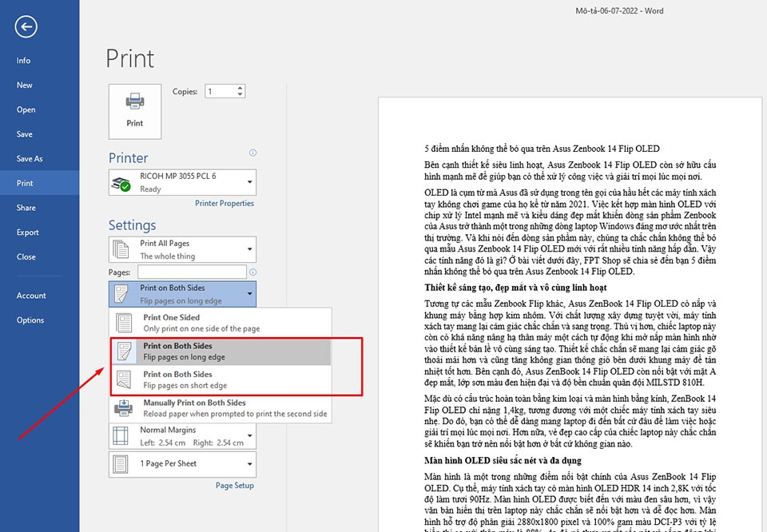
Task: Click the Print One Sided page icon
Action: pos(124,323)
